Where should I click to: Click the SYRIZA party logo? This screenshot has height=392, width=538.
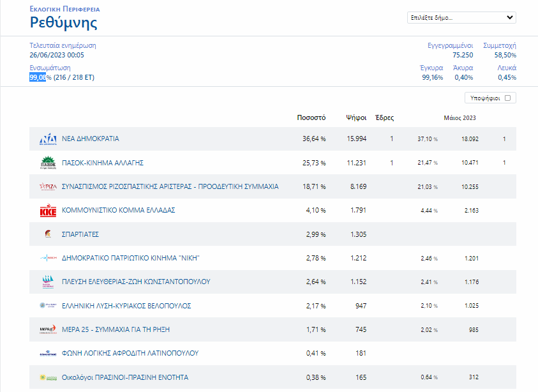click(48, 186)
